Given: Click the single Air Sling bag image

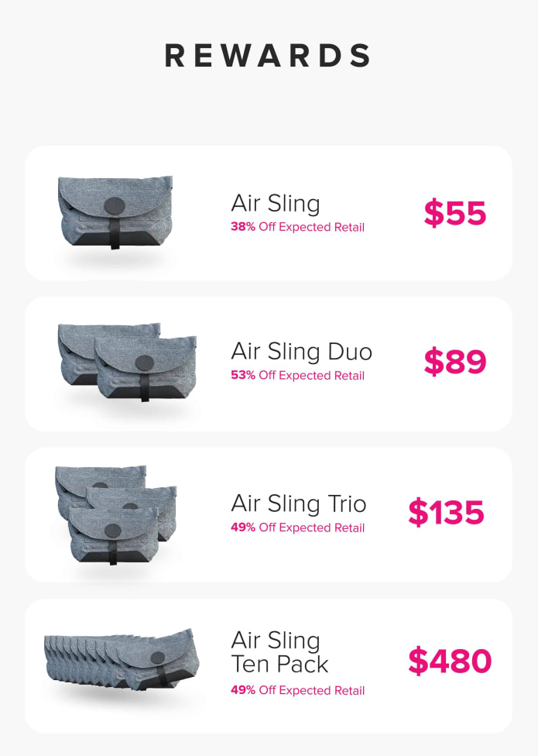Looking at the screenshot, I should coord(115,212).
